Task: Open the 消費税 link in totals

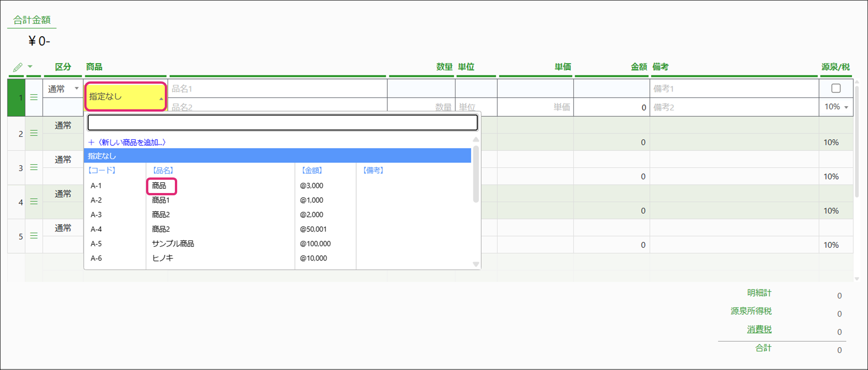Action: click(759, 329)
